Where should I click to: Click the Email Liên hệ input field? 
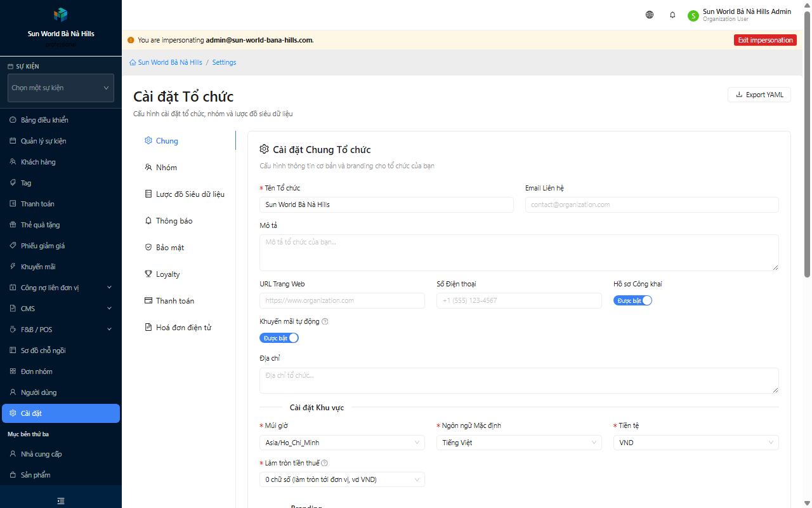652,204
